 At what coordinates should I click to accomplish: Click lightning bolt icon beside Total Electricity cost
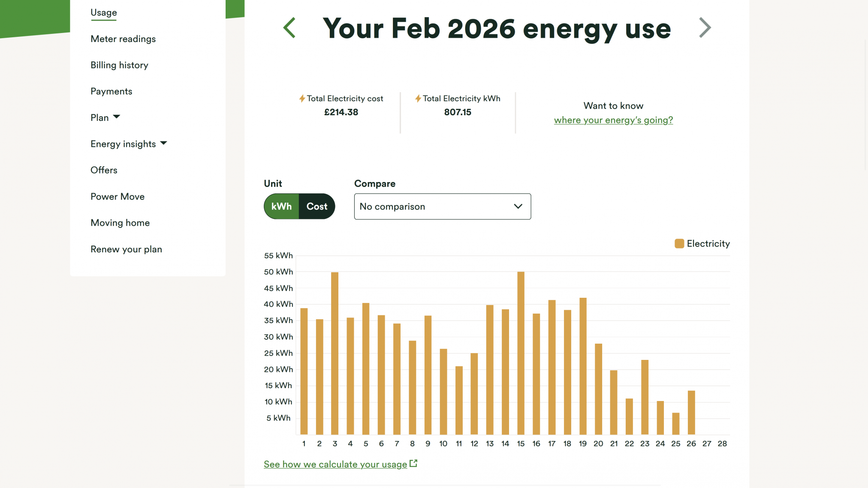[302, 99]
